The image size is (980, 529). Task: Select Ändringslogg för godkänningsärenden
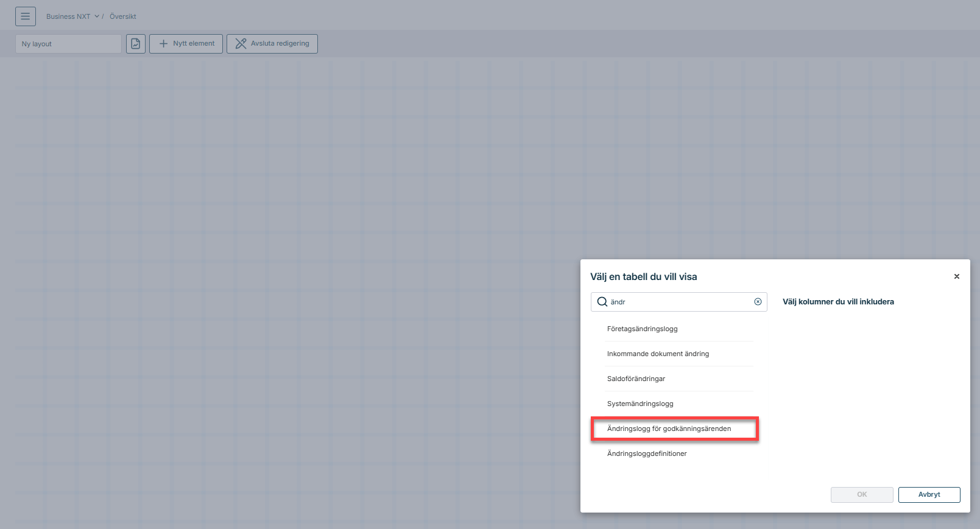pos(669,429)
